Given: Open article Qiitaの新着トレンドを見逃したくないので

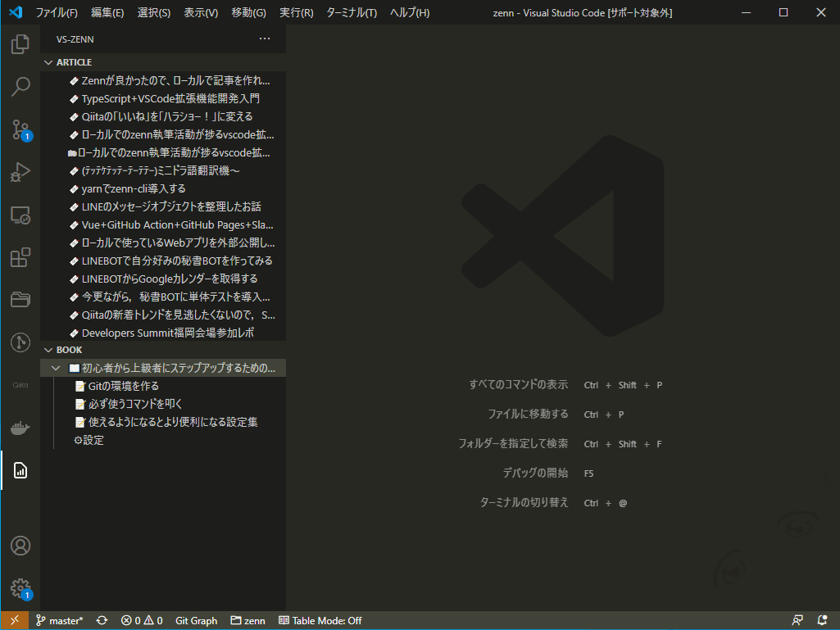Looking at the screenshot, I should pyautogui.click(x=163, y=315).
